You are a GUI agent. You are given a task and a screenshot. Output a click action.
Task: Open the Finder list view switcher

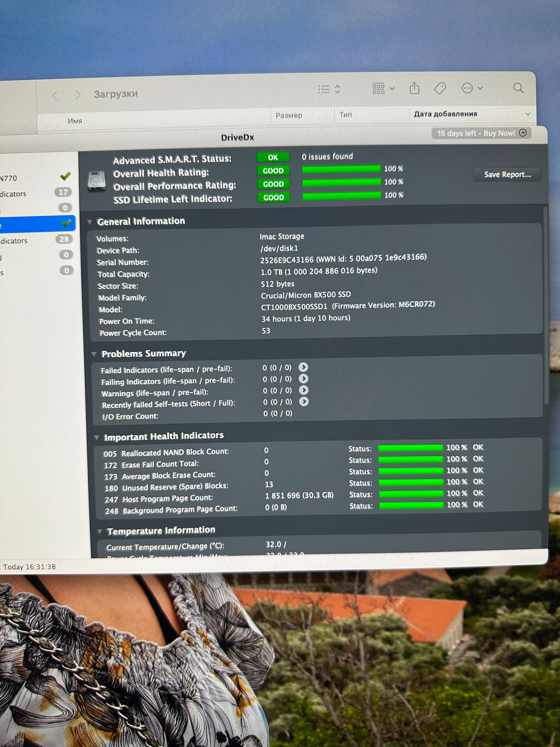(x=329, y=89)
